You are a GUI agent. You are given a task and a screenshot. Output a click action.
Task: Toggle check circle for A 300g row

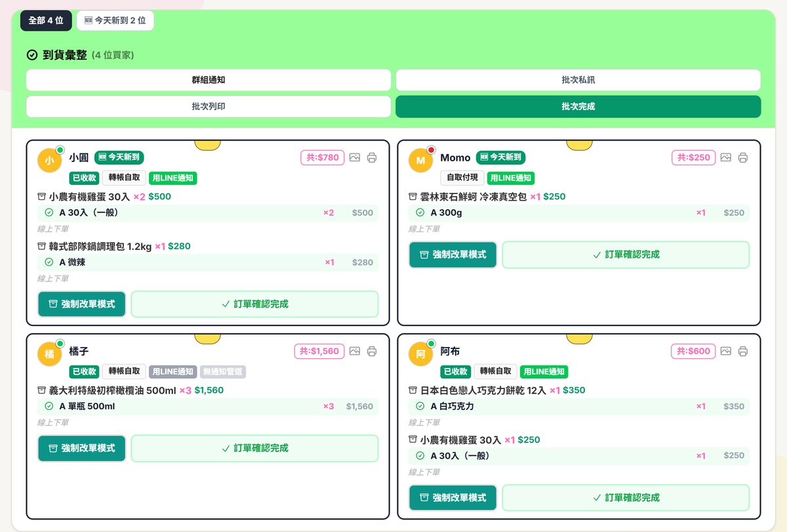(x=420, y=213)
